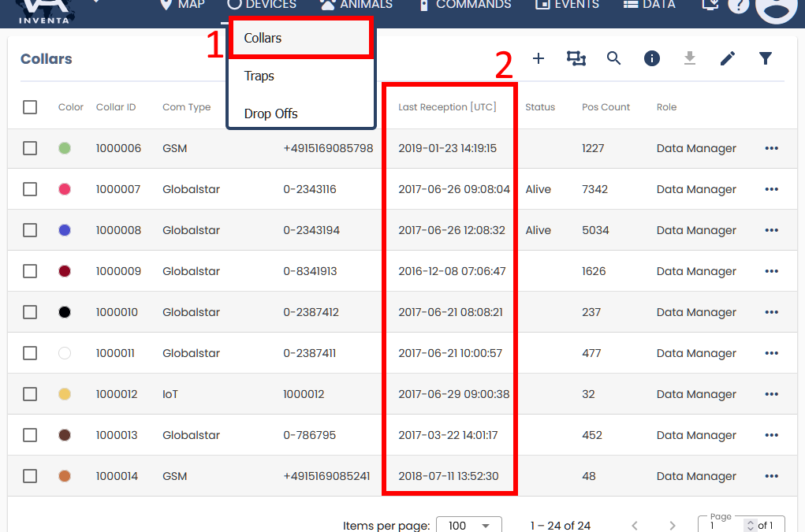This screenshot has height=532, width=805.
Task: Sort by Pos Count column header
Action: coord(606,107)
